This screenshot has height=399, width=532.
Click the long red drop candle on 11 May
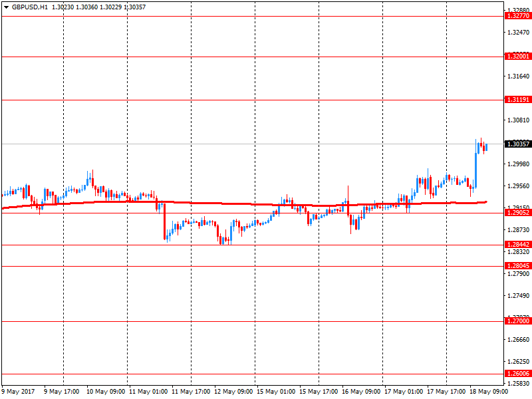coord(164,221)
